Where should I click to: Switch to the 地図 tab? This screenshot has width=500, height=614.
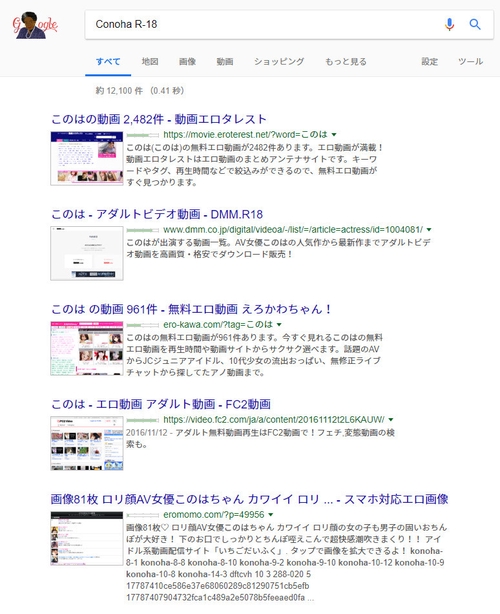pyautogui.click(x=150, y=61)
